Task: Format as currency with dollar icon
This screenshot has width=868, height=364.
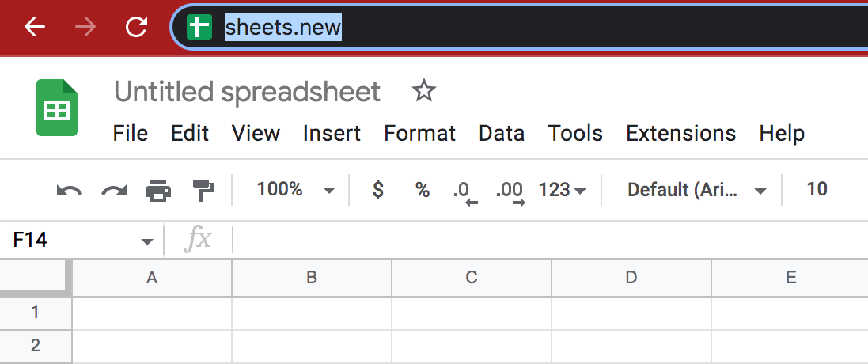Action: coord(378,190)
